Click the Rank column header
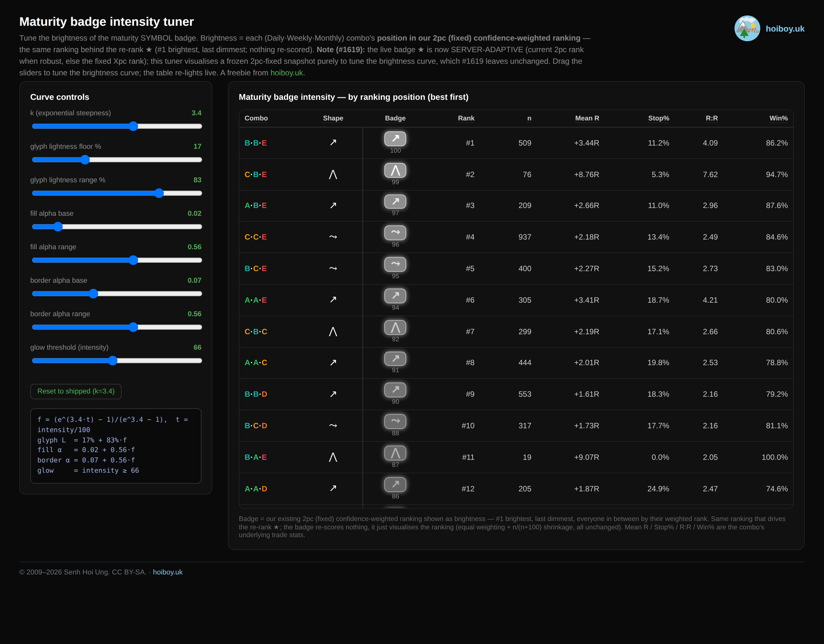 466,118
